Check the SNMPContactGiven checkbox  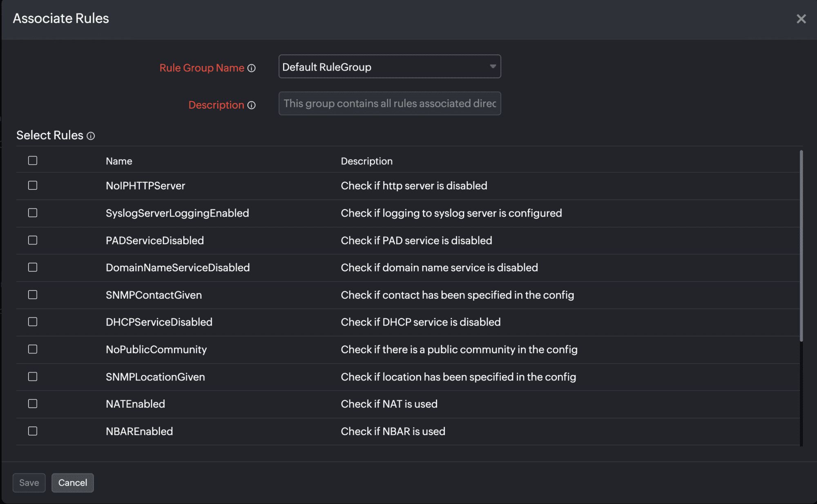(x=33, y=295)
